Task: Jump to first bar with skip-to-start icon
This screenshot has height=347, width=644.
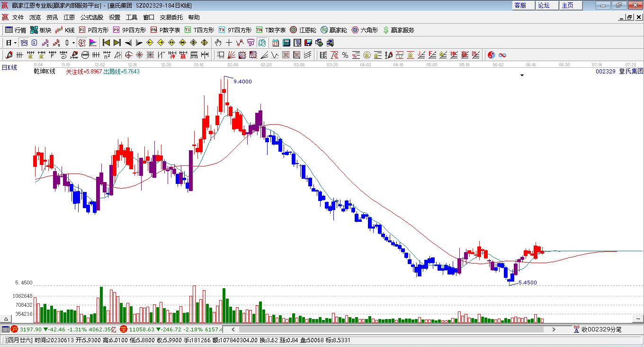Action: coord(106,43)
